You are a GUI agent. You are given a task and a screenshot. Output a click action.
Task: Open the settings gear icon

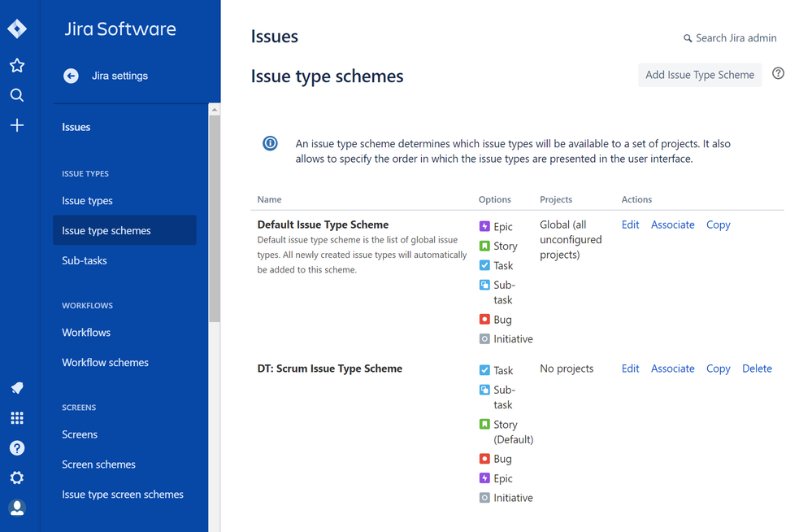[17, 477]
